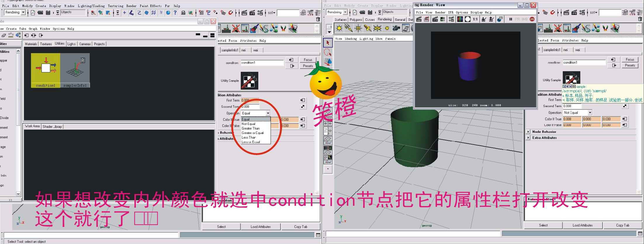Activate Lasso select tool in right toolbox
This screenshot has height=244, width=644.
click(x=328, y=53)
